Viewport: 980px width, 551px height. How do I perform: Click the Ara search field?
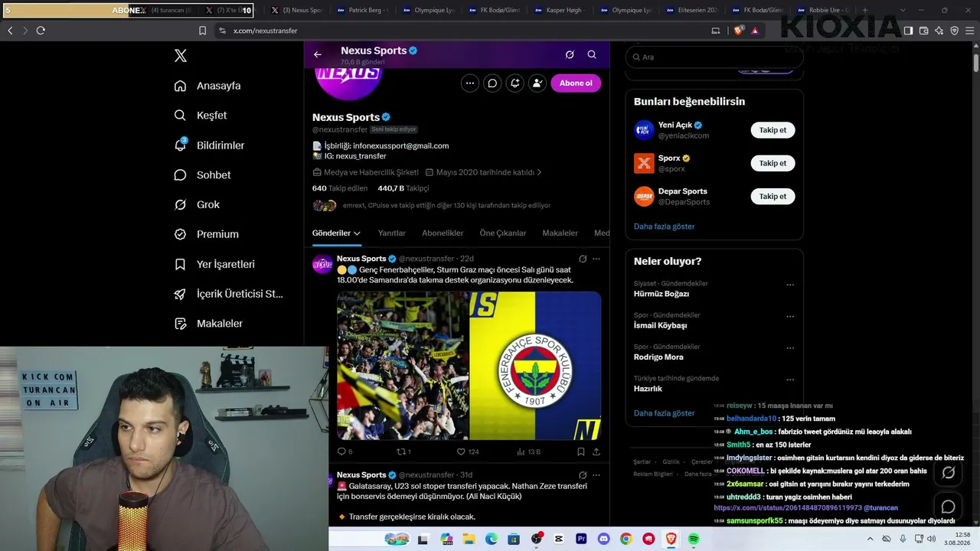coord(714,57)
